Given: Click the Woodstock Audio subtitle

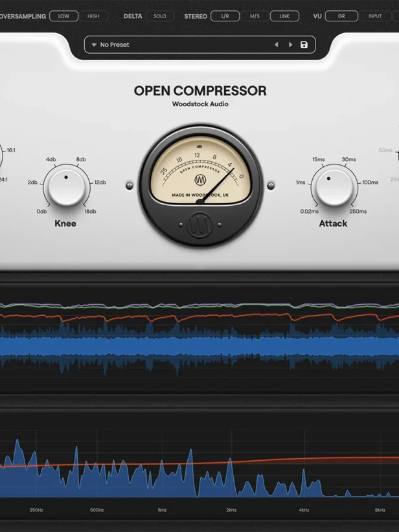Looking at the screenshot, I should coord(200,104).
